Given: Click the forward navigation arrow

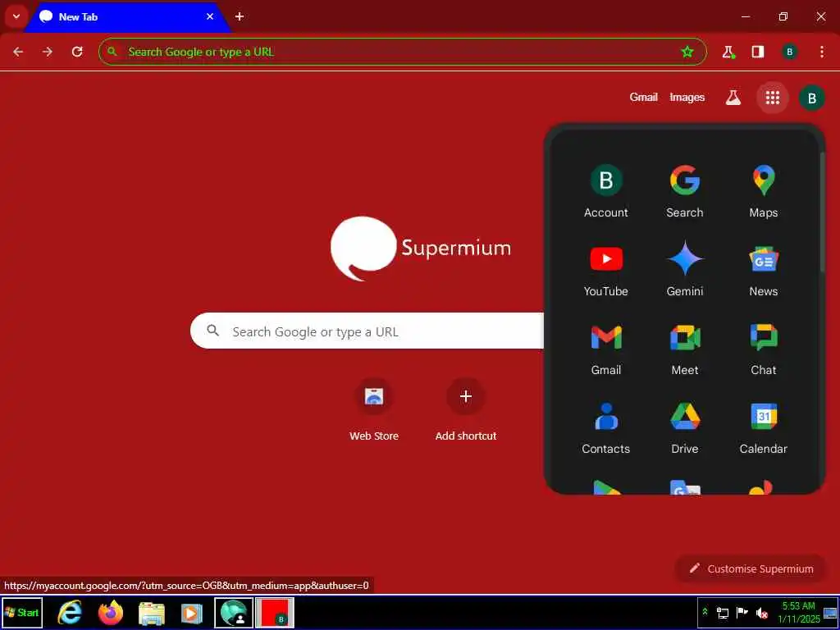Looking at the screenshot, I should [48, 52].
